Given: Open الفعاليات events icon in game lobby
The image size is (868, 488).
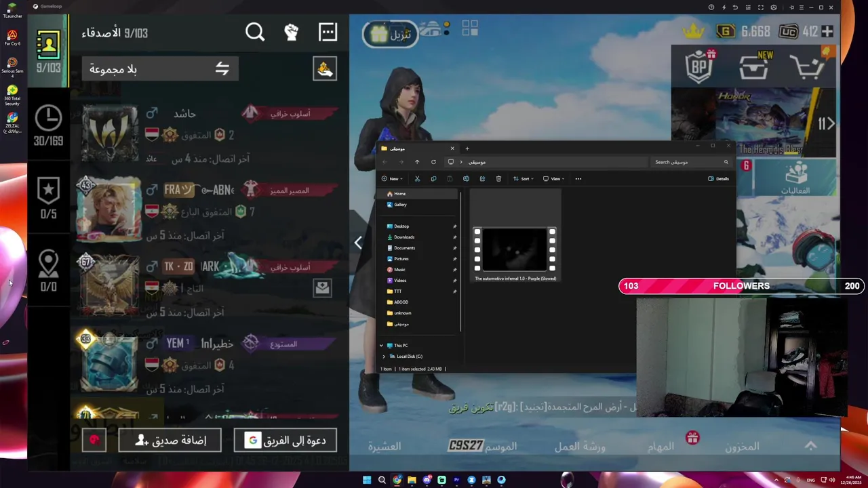Looking at the screenshot, I should click(796, 178).
